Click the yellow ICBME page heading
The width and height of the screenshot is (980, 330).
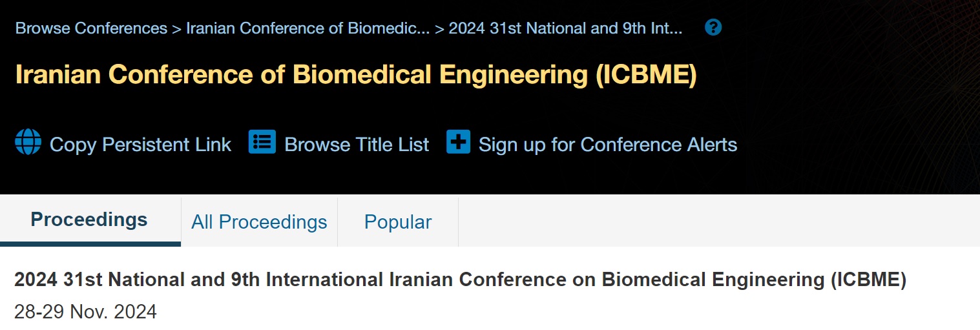point(356,75)
